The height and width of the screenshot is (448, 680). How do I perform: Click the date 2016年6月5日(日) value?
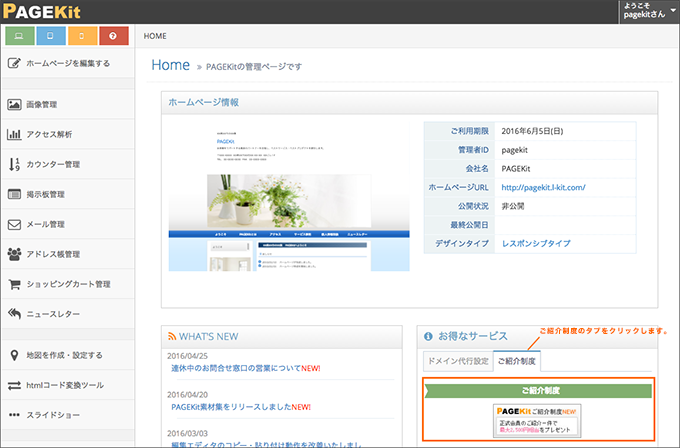point(532,131)
